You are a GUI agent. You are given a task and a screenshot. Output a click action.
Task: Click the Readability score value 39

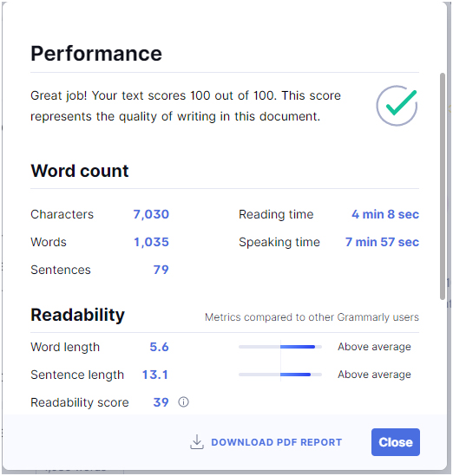[x=161, y=402]
